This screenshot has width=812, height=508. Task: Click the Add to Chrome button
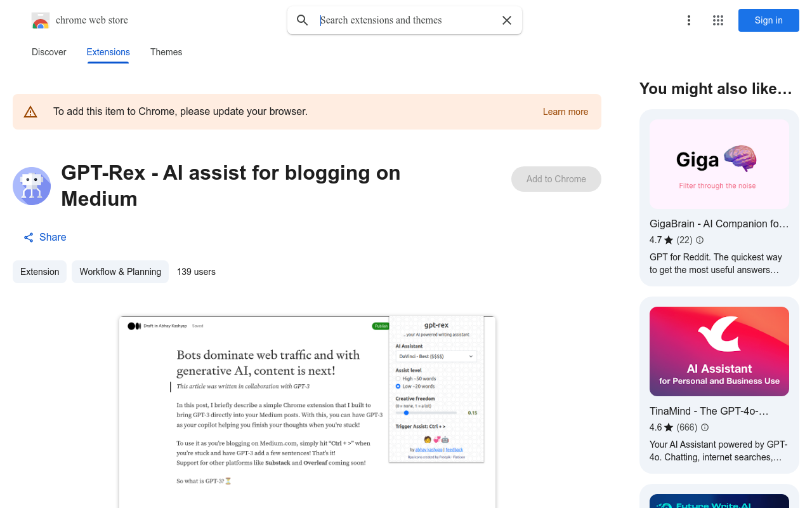tap(556, 179)
